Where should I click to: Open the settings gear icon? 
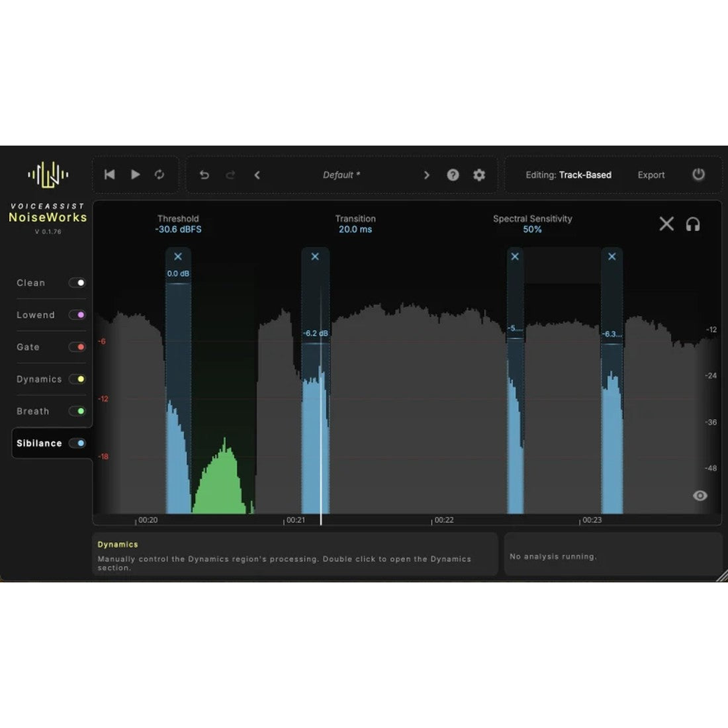coord(479,175)
